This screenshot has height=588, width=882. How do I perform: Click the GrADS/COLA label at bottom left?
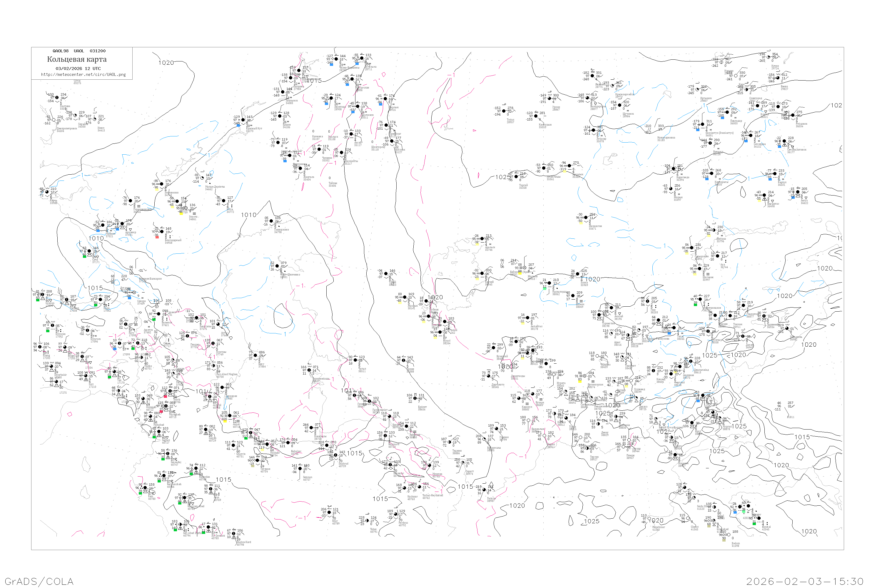pos(39,581)
